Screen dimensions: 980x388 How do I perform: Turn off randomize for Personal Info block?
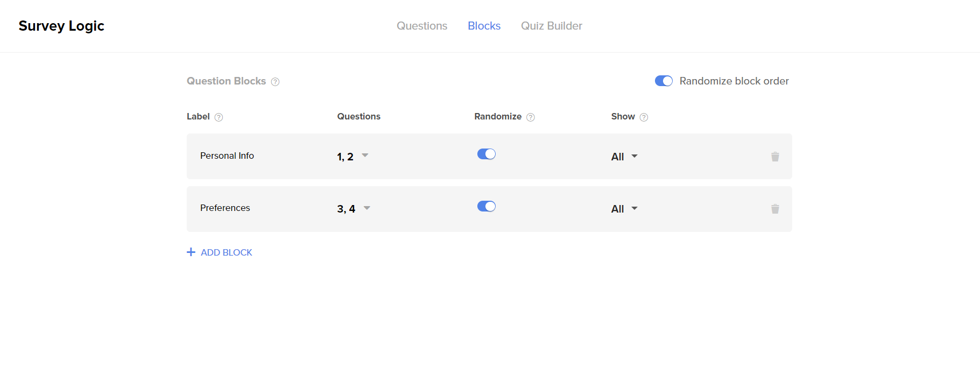tap(486, 154)
